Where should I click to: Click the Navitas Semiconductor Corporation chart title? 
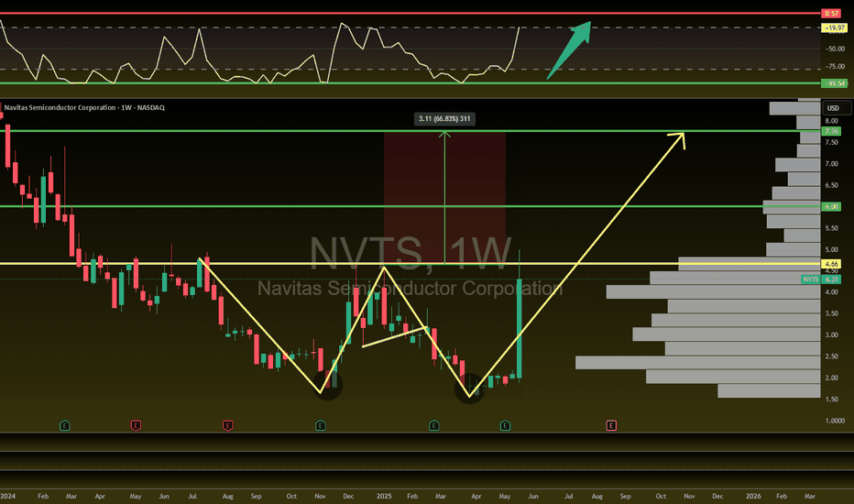(84, 107)
